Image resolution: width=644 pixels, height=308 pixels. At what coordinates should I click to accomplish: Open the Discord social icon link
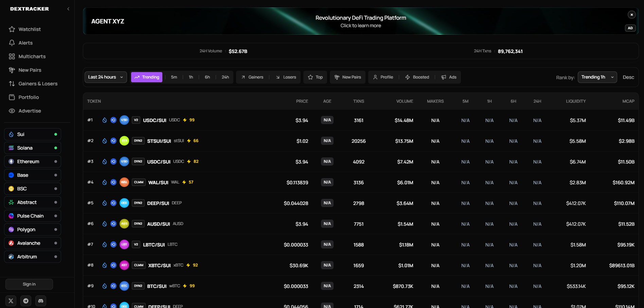tap(41, 301)
